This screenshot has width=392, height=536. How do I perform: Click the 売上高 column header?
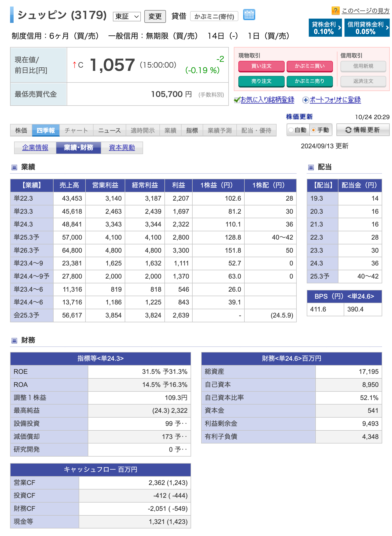[69, 186]
